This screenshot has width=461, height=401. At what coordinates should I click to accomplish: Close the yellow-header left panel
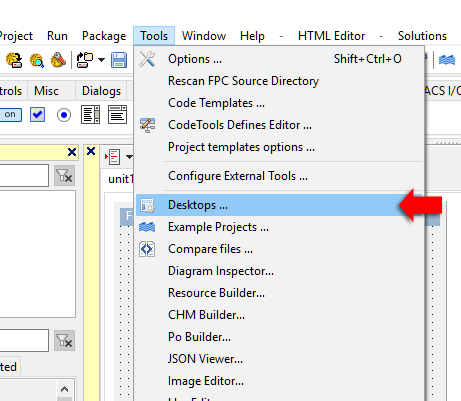pos(72,152)
